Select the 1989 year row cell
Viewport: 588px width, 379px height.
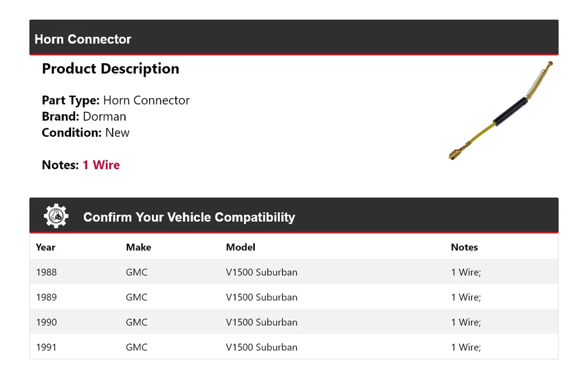pyautogui.click(x=47, y=297)
